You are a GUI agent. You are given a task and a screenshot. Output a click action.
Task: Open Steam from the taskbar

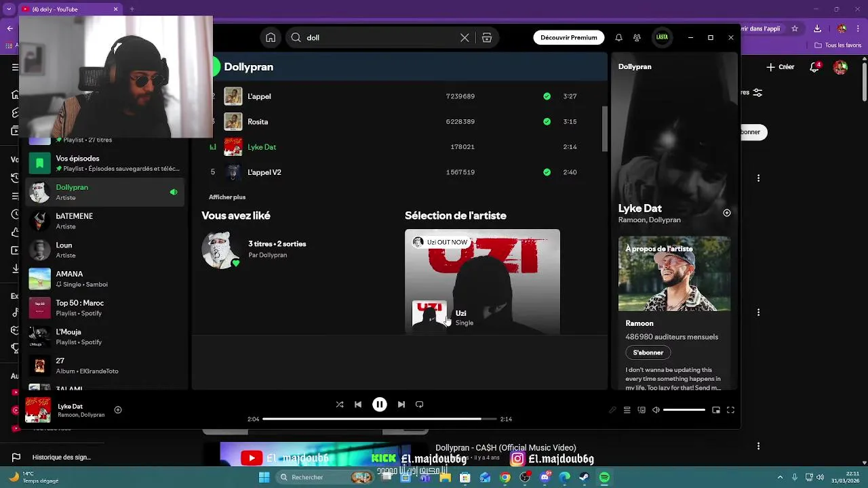click(584, 478)
